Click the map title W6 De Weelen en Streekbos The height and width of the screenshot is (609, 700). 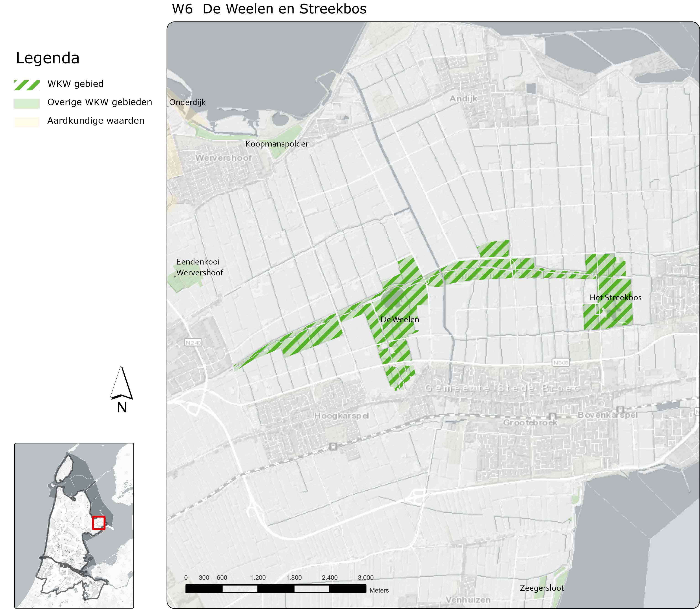tap(269, 9)
